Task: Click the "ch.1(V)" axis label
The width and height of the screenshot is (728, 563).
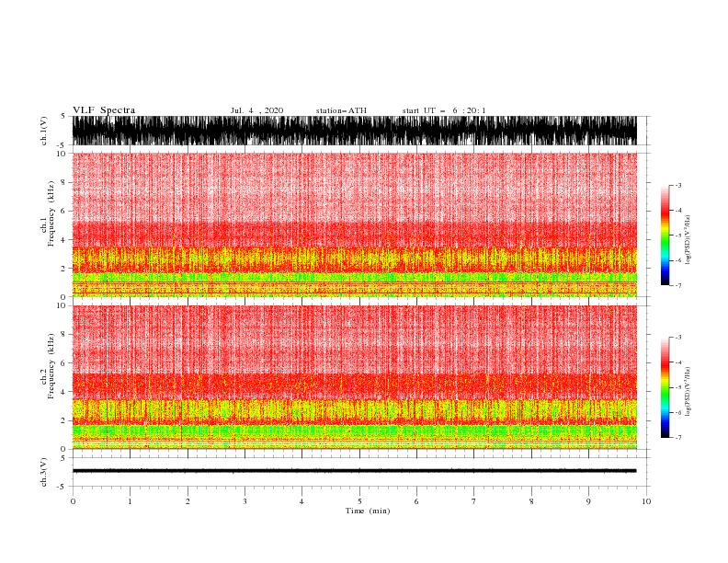Action: (44, 131)
